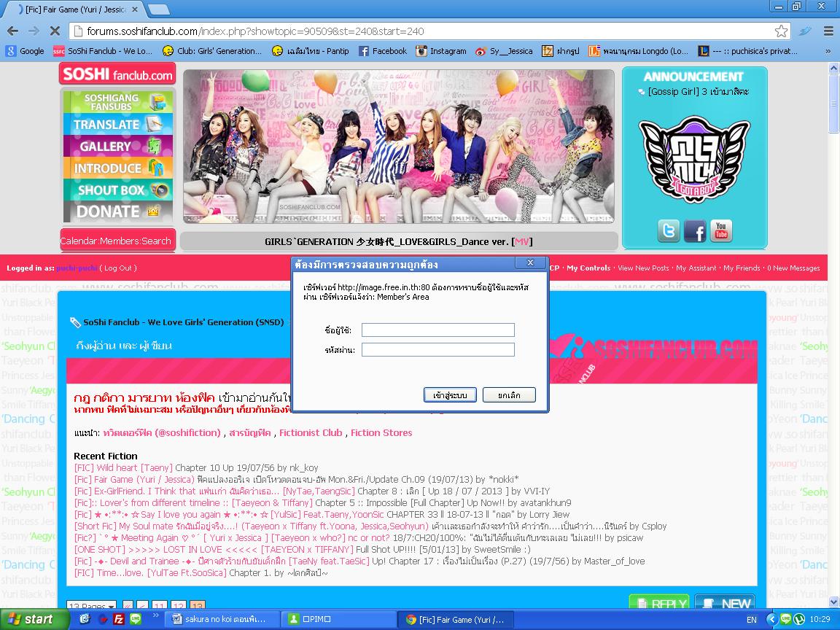Bookmark this page with the star icon

(x=781, y=31)
